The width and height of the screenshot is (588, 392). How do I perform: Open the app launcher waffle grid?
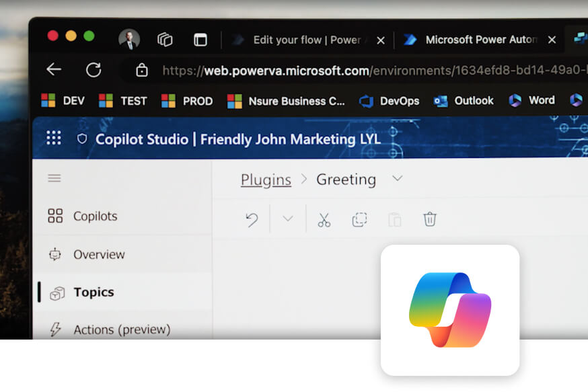point(54,138)
